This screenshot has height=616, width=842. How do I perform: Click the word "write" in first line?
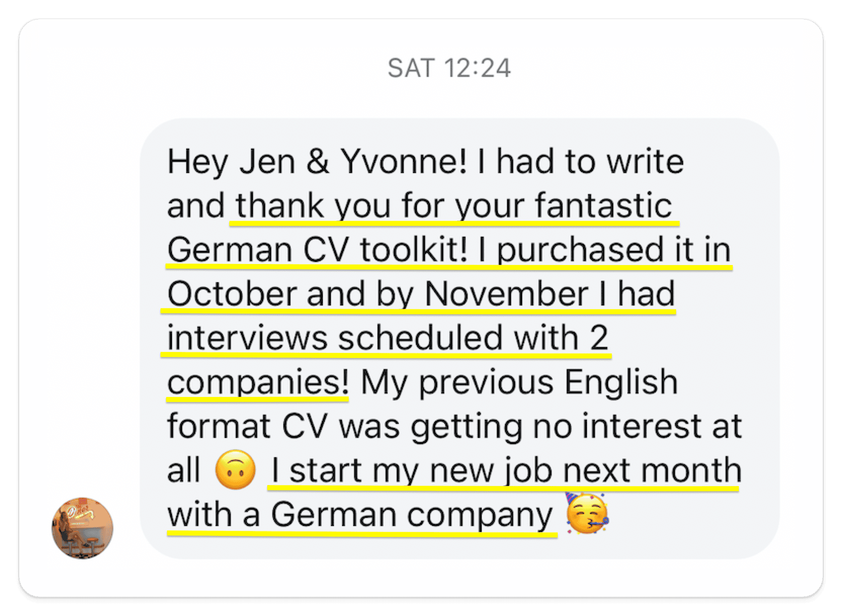pos(645,161)
